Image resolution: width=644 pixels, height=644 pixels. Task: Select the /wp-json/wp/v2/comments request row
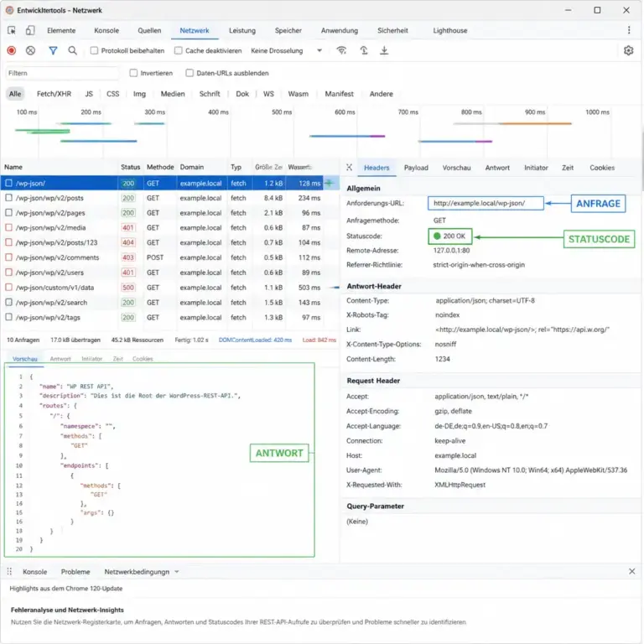pyautogui.click(x=169, y=257)
